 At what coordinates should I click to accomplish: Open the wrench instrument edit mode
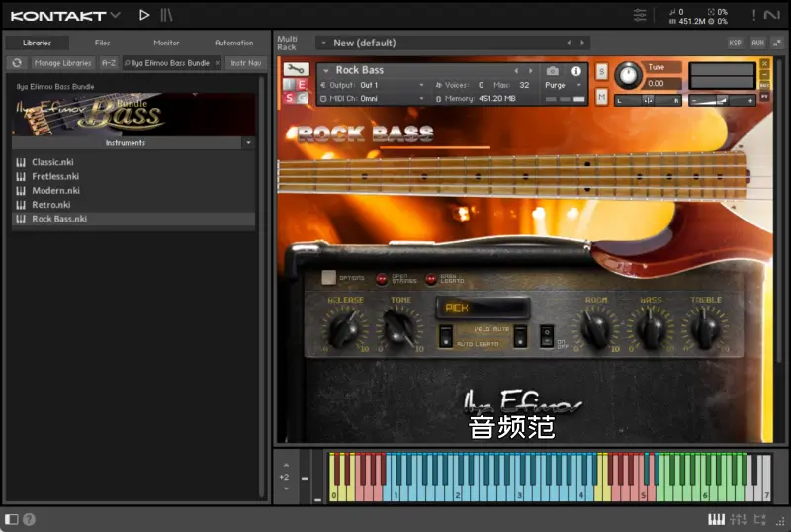pyautogui.click(x=296, y=69)
